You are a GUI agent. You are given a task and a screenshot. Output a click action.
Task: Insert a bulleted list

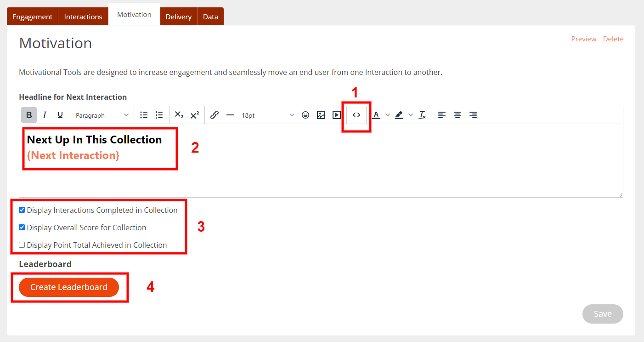click(144, 115)
